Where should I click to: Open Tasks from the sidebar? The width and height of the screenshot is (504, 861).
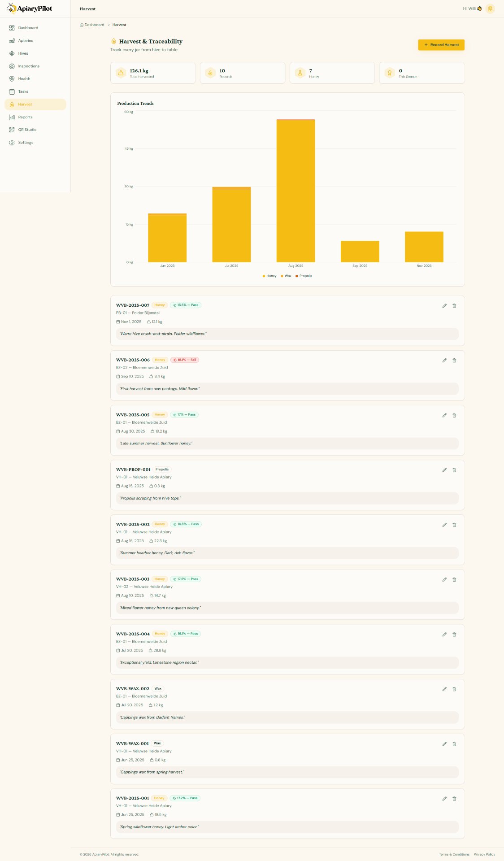35,91
